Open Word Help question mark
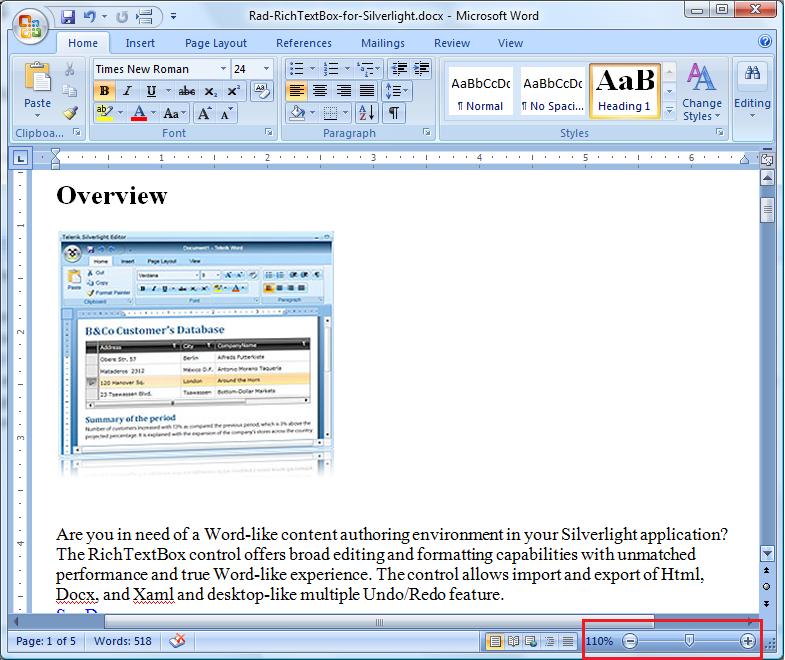The height and width of the screenshot is (660, 785). 764,41
